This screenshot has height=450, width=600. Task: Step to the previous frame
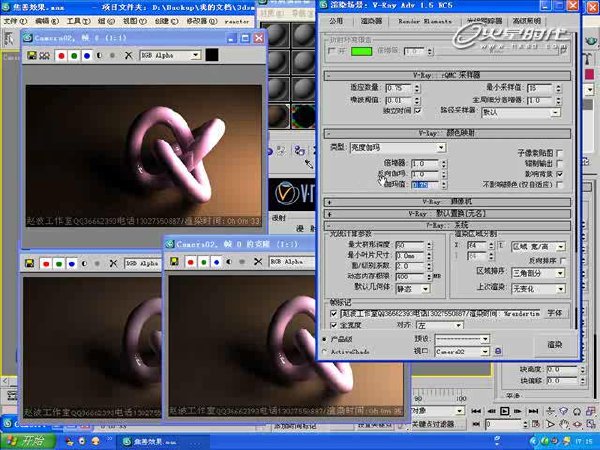tap(491, 411)
